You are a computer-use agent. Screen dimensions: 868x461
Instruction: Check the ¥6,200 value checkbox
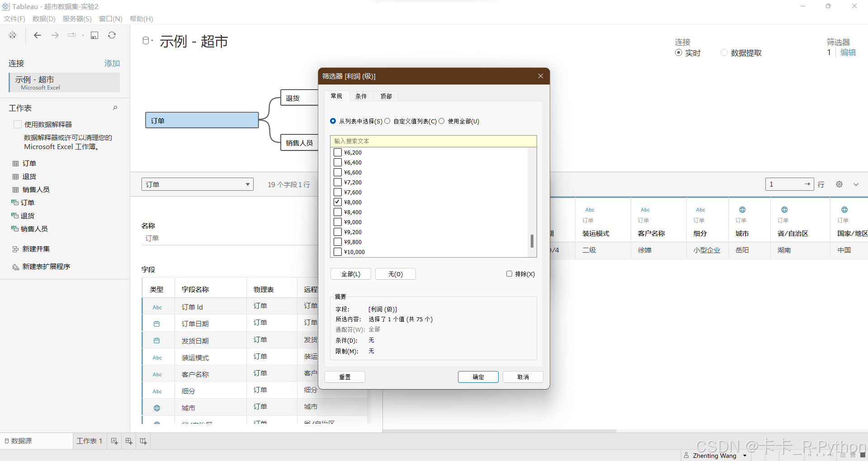(338, 152)
